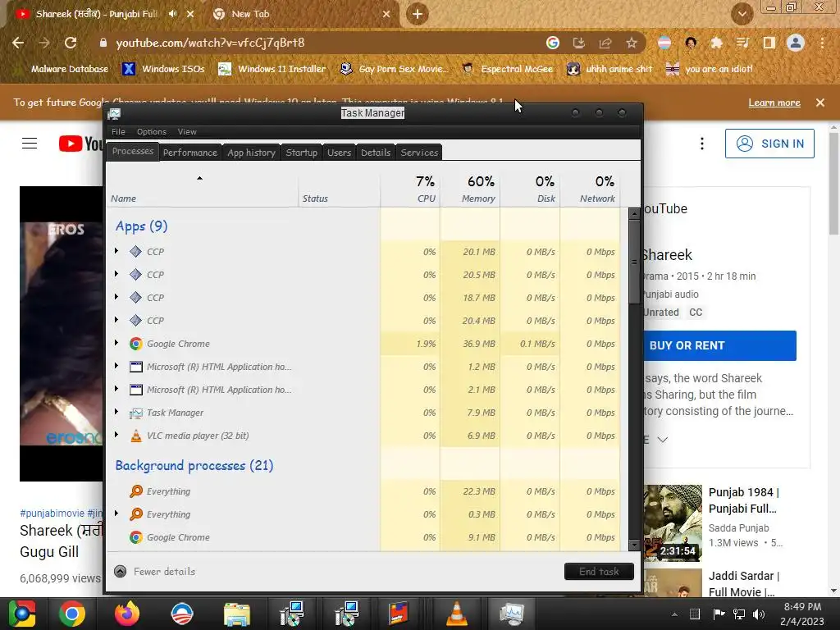Sort processes by Memory column

(x=470, y=189)
